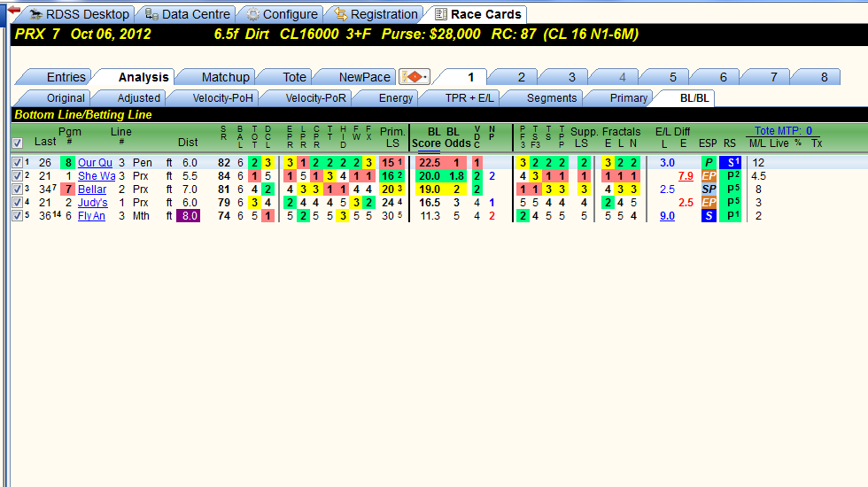868x487 pixels.
Task: Click the Tote MTP: 0 link
Action: (x=783, y=131)
